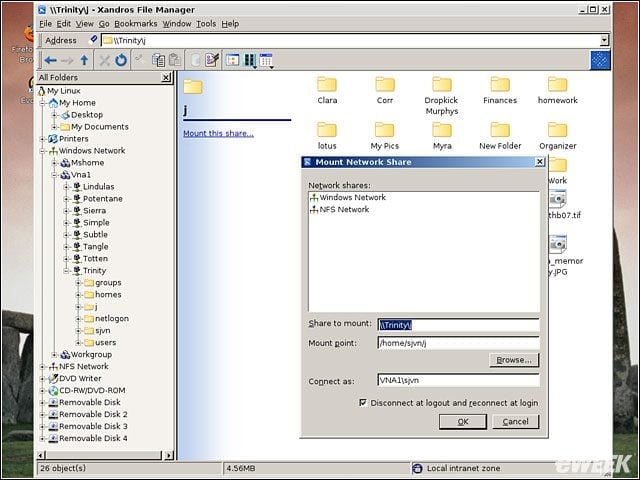This screenshot has height=480, width=640.
Task: Open the Bookmarks menu
Action: tap(136, 24)
